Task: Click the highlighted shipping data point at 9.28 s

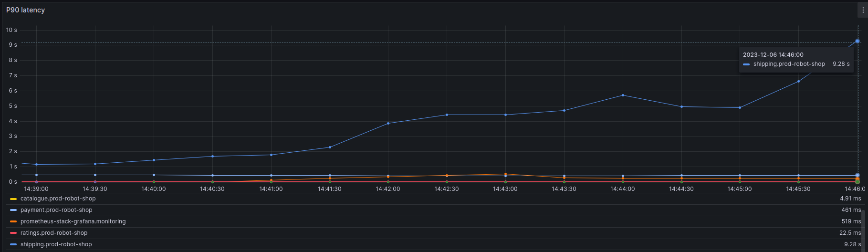Action: tap(857, 41)
